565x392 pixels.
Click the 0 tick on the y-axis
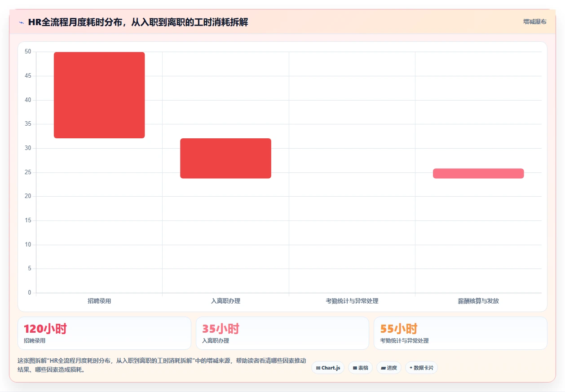pyautogui.click(x=30, y=293)
